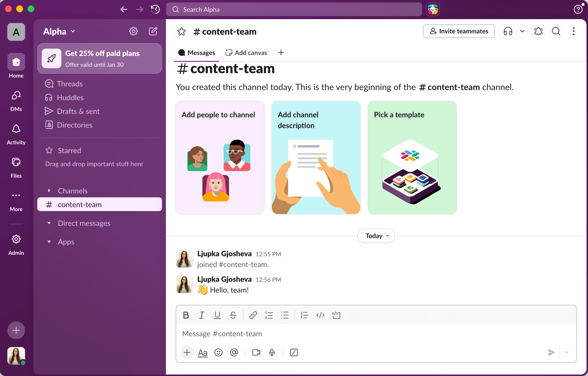The height and width of the screenshot is (376, 588).
Task: Open the emoji picker in the composer
Action: [x=218, y=353]
